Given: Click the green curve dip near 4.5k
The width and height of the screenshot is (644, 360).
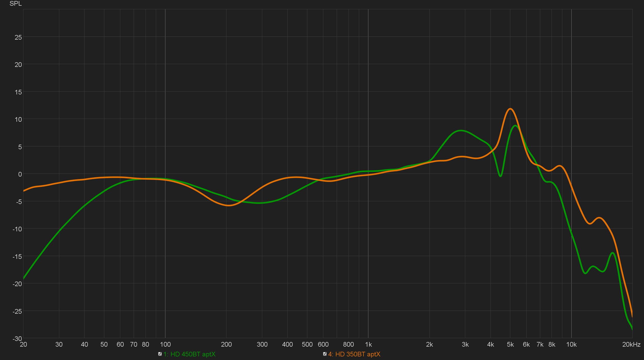Looking at the screenshot, I should click(500, 176).
